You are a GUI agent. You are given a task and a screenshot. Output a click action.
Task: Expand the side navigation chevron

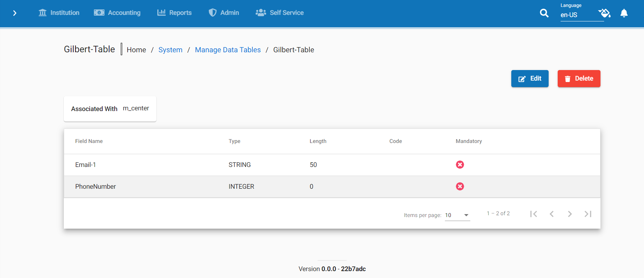(15, 13)
